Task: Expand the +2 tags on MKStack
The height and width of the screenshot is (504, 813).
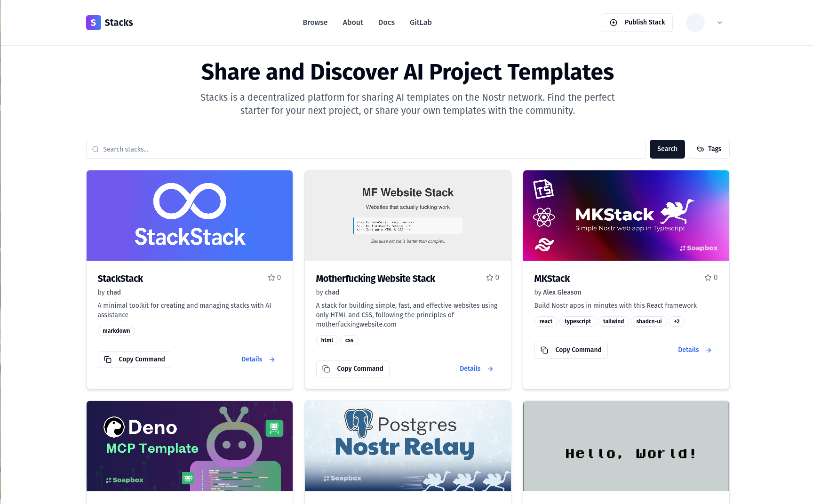Action: (x=677, y=321)
